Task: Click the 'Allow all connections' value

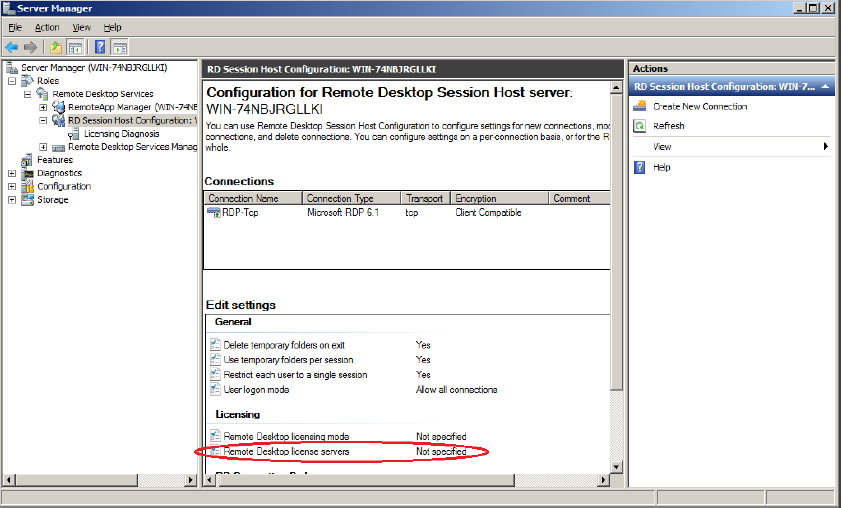Action: tap(456, 389)
